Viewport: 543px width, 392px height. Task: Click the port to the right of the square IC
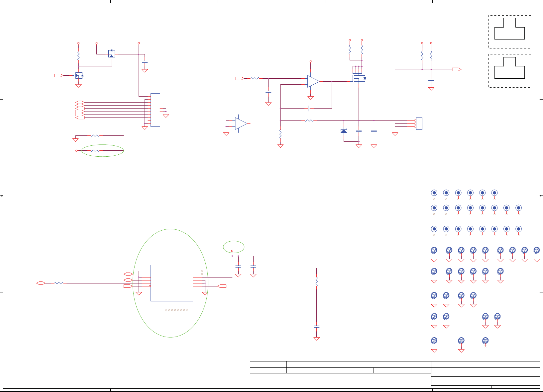(x=222, y=286)
